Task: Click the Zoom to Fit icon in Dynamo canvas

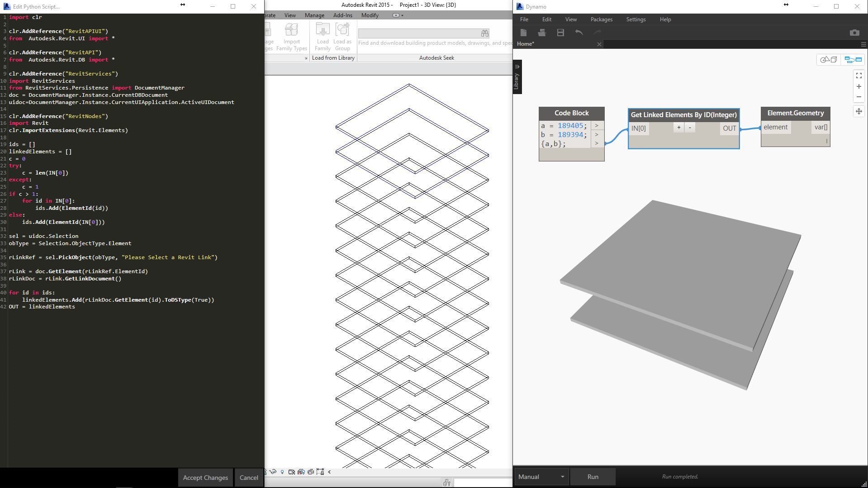Action: [x=859, y=76]
